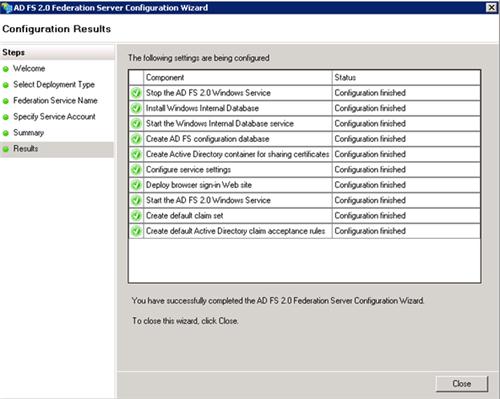
Task: Click green check beside Create default claim set
Action: (x=136, y=215)
